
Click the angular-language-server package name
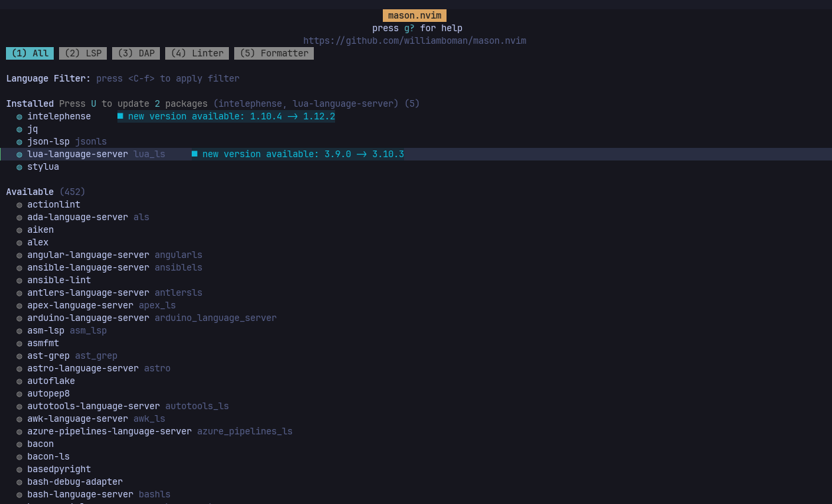click(x=88, y=255)
